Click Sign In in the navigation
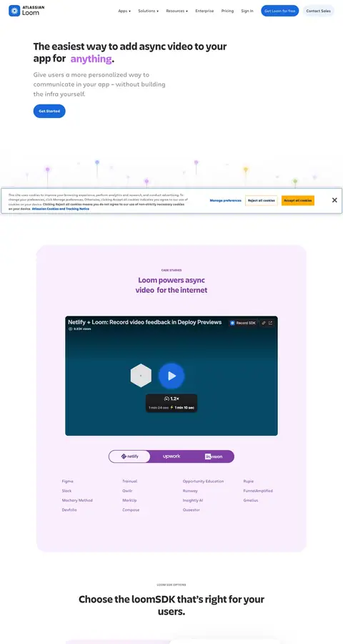Screen dimensions: 343x644 pos(247,11)
